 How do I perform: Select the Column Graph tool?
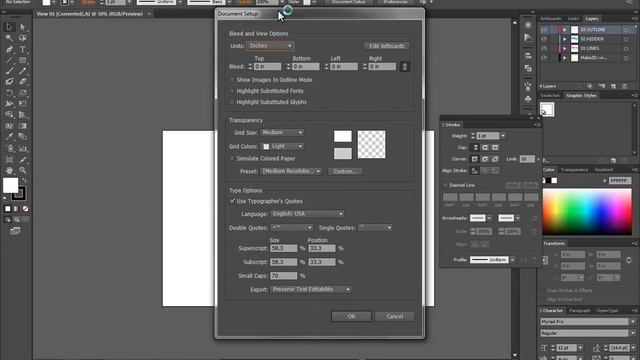(x=22, y=149)
